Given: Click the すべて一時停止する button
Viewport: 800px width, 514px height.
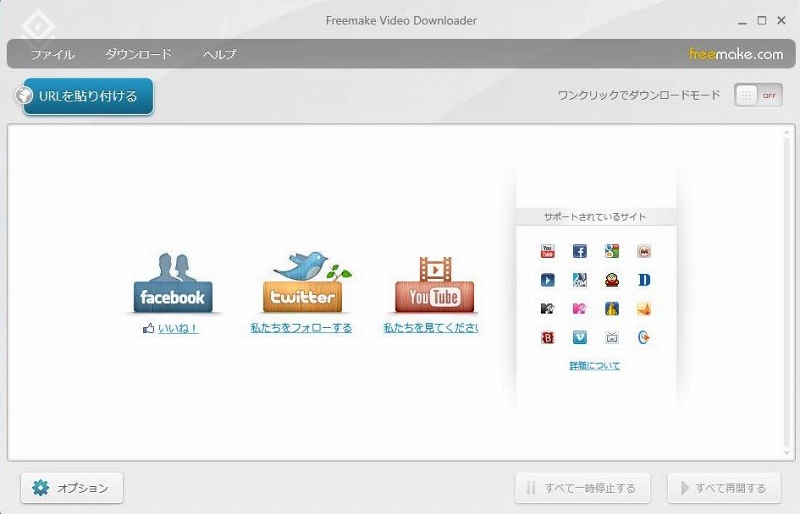Looking at the screenshot, I should (x=583, y=488).
